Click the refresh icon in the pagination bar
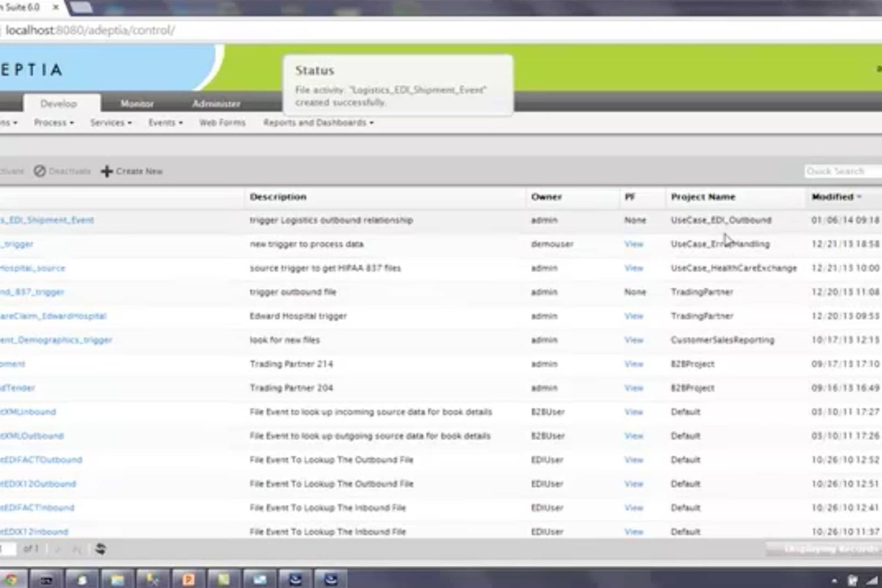The width and height of the screenshot is (882, 588). (x=100, y=549)
